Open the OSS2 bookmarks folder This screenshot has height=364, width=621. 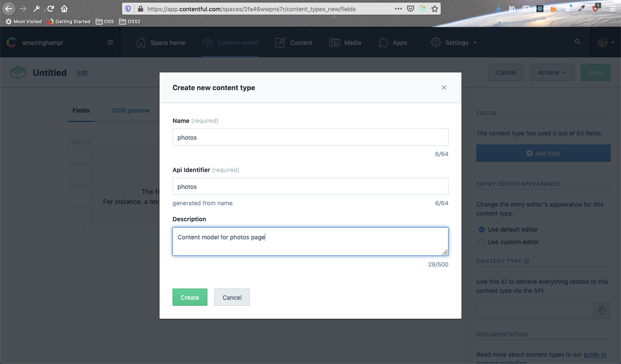point(130,22)
